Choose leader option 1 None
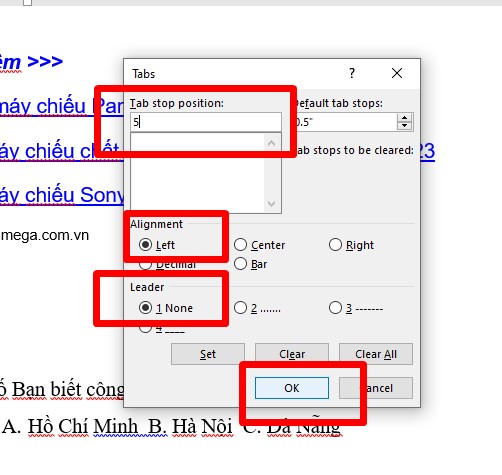 (145, 308)
